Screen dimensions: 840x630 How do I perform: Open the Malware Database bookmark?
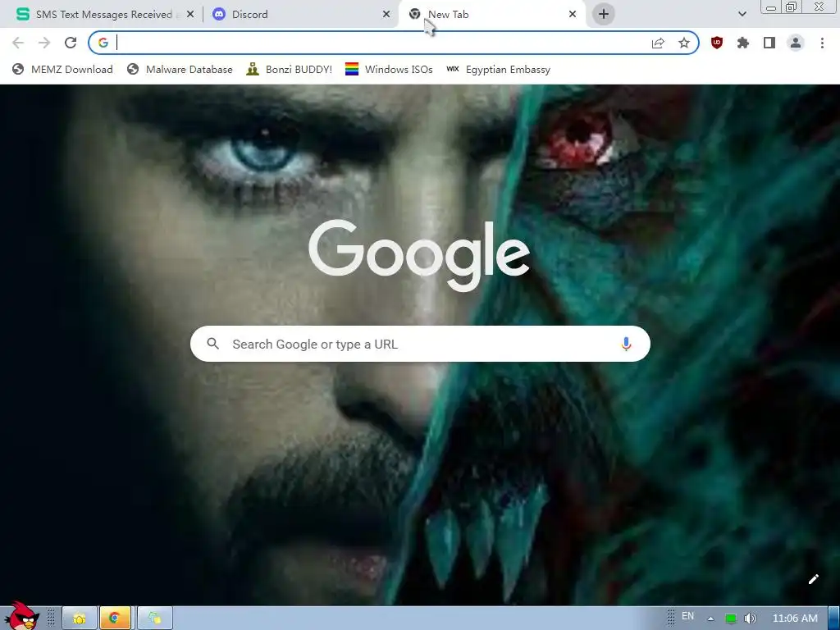pos(180,69)
